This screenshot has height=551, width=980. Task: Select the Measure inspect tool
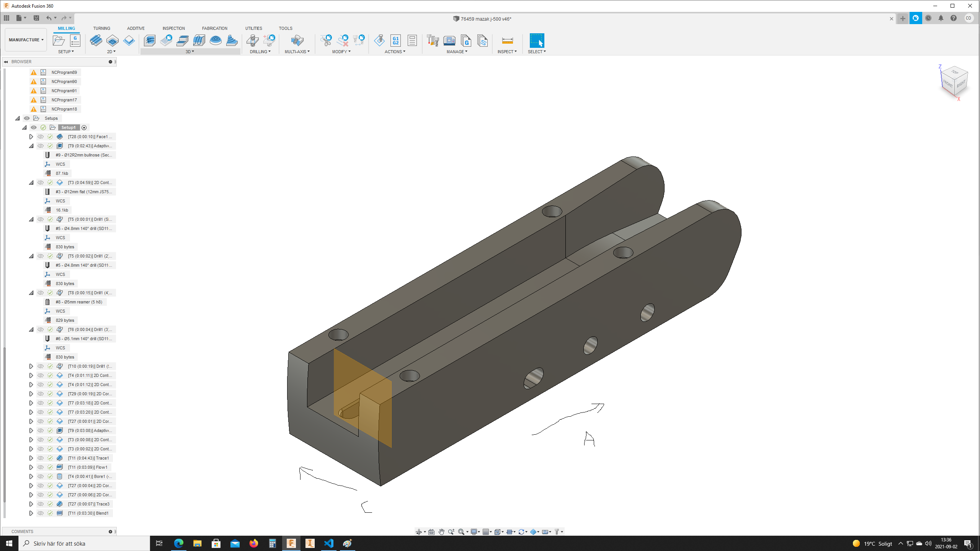507,40
